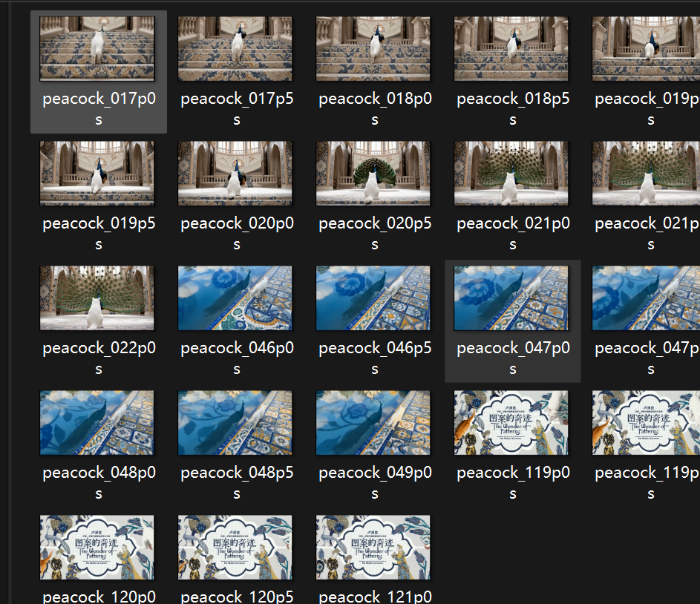Click the peacock_047p0s filename label
The height and width of the screenshot is (604, 700).
[513, 358]
